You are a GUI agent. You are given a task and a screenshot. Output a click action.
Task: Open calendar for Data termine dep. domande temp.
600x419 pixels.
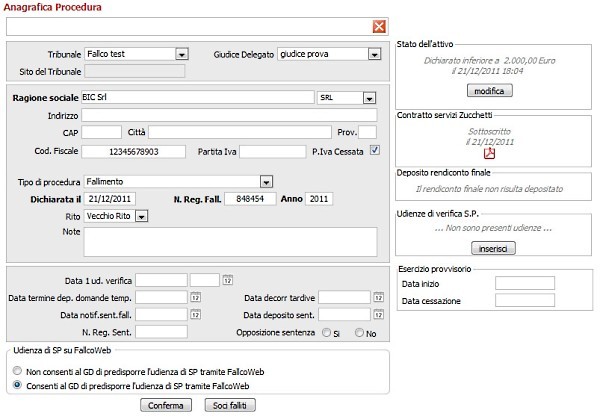(x=196, y=297)
